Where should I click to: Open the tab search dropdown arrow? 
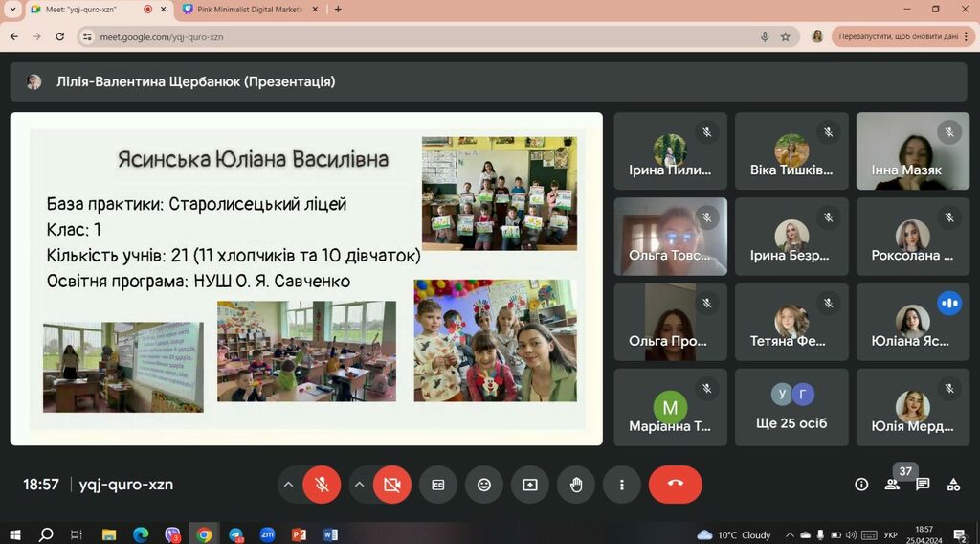click(x=12, y=10)
